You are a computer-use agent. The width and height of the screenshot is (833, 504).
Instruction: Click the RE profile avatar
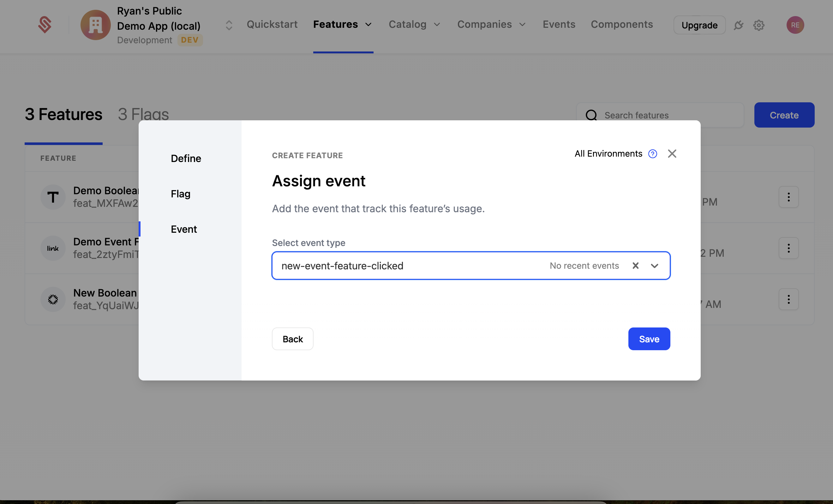pyautogui.click(x=795, y=25)
